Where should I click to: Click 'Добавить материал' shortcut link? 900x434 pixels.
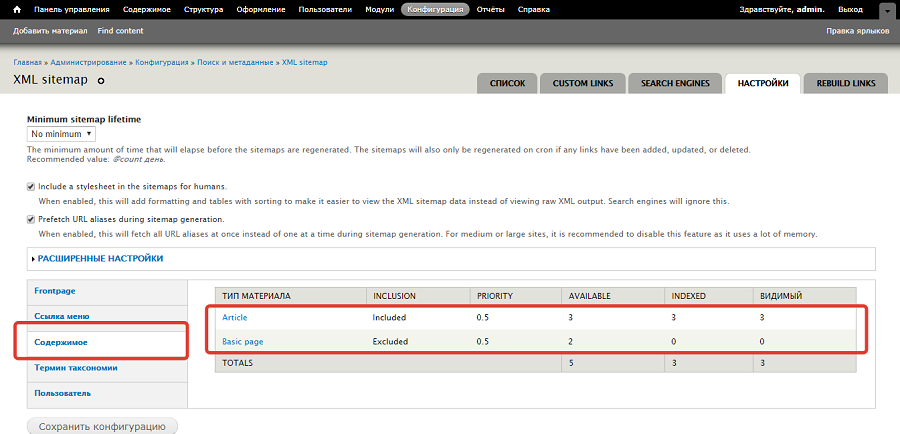50,31
